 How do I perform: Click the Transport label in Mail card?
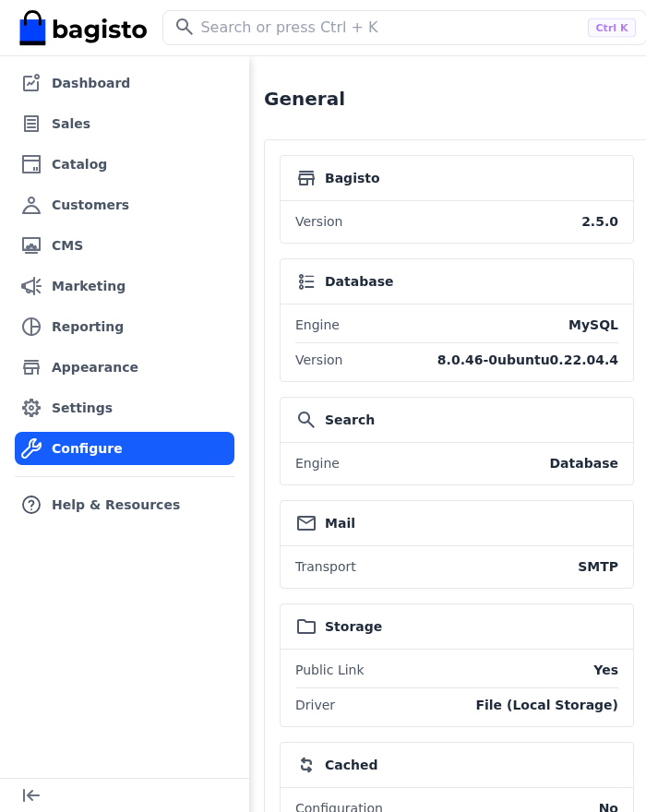click(326, 567)
